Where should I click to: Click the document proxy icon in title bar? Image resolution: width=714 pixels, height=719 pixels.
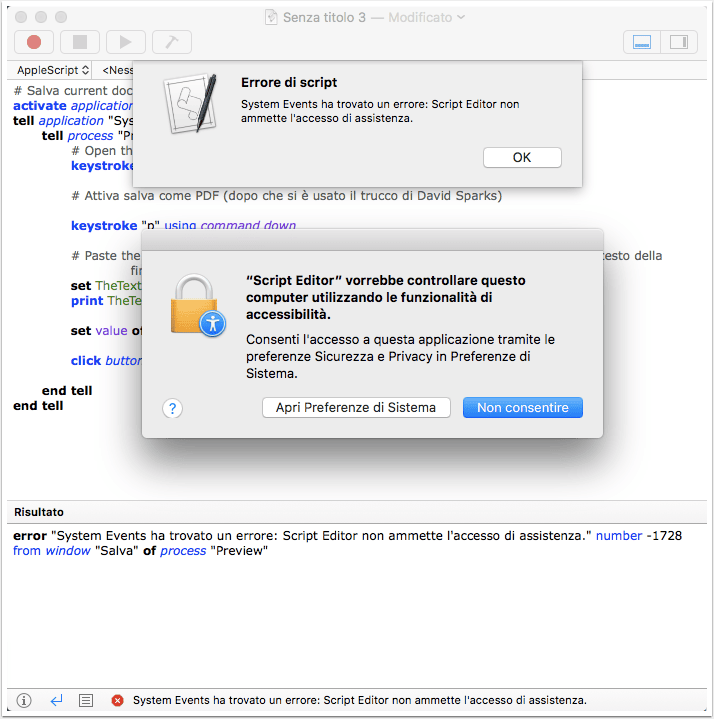coord(271,17)
